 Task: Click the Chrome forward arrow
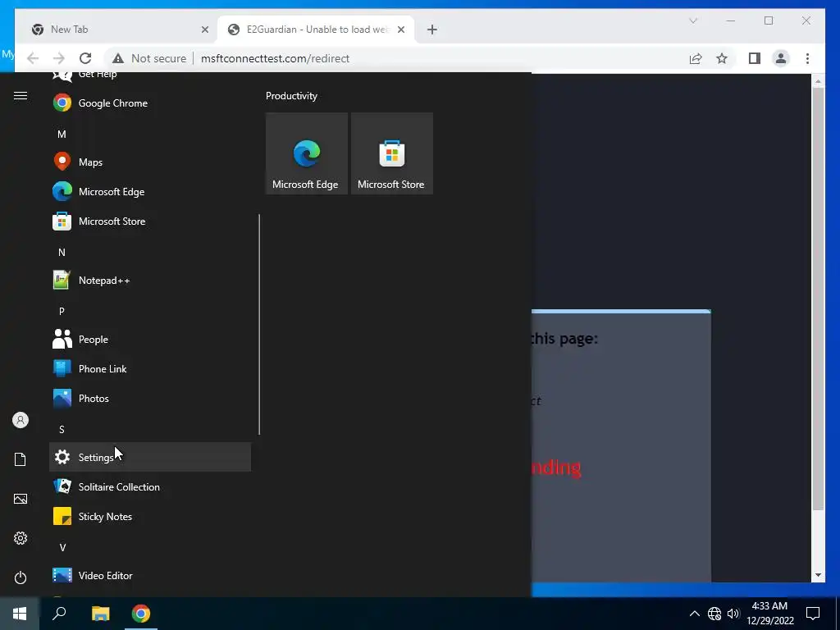(x=59, y=58)
